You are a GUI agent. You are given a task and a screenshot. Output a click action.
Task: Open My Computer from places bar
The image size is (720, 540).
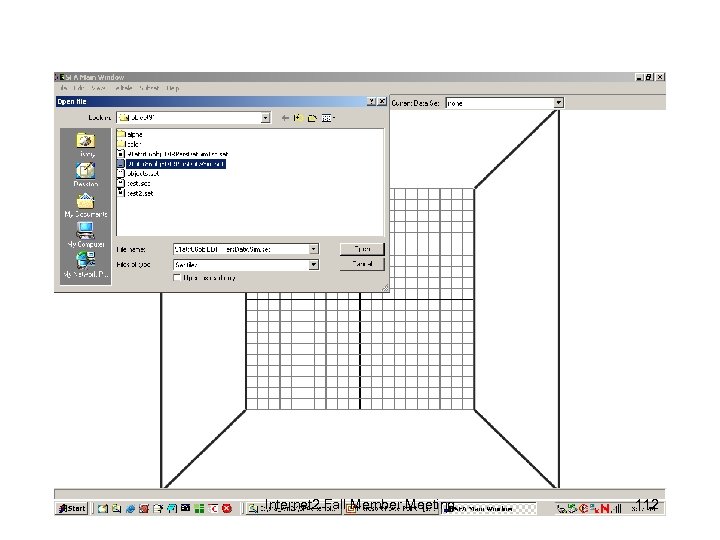(86, 235)
